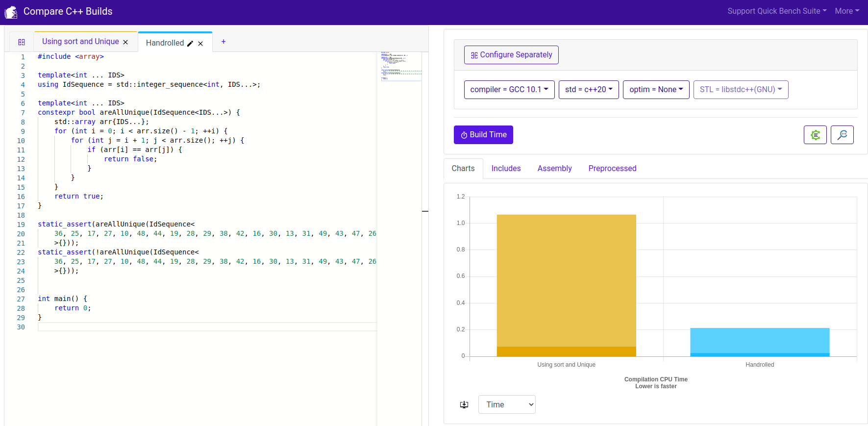The width and height of the screenshot is (868, 426).
Task: Open the compiler = GCC 10.1 dropdown
Action: 509,90
